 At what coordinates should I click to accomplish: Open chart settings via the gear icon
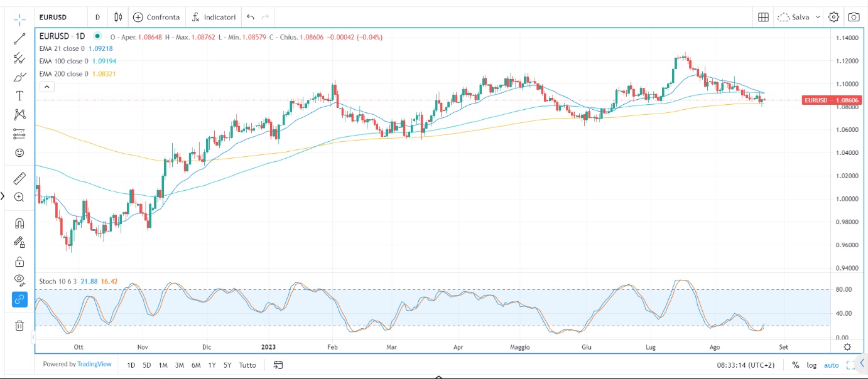833,17
